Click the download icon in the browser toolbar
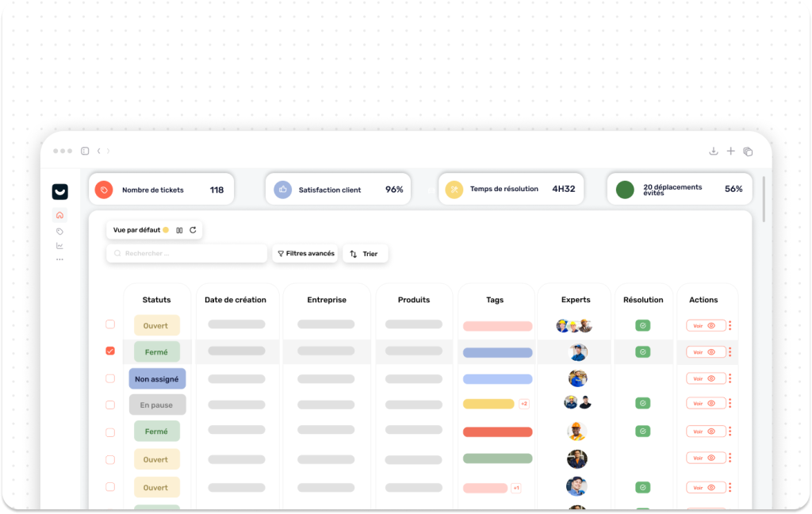The width and height of the screenshot is (812, 514). [x=714, y=152]
